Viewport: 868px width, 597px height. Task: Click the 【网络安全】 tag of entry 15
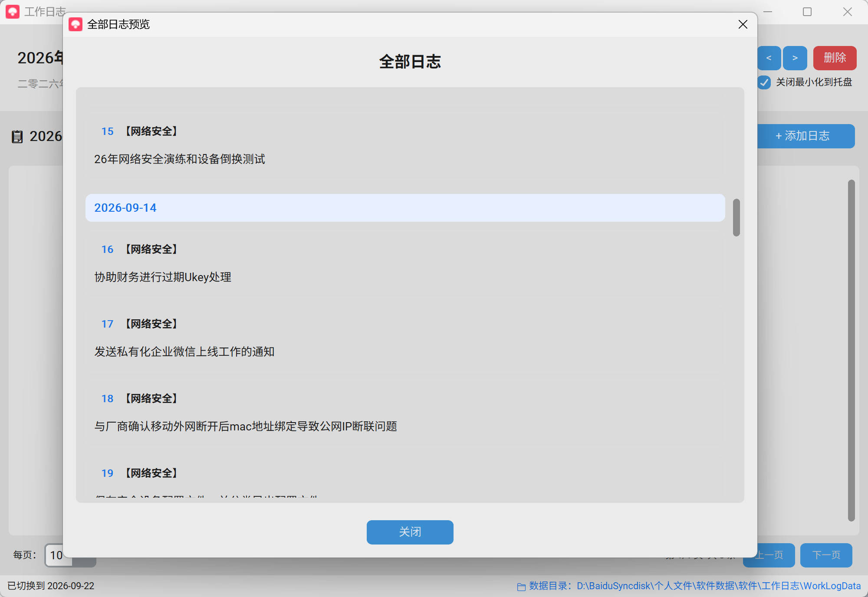coord(151,131)
